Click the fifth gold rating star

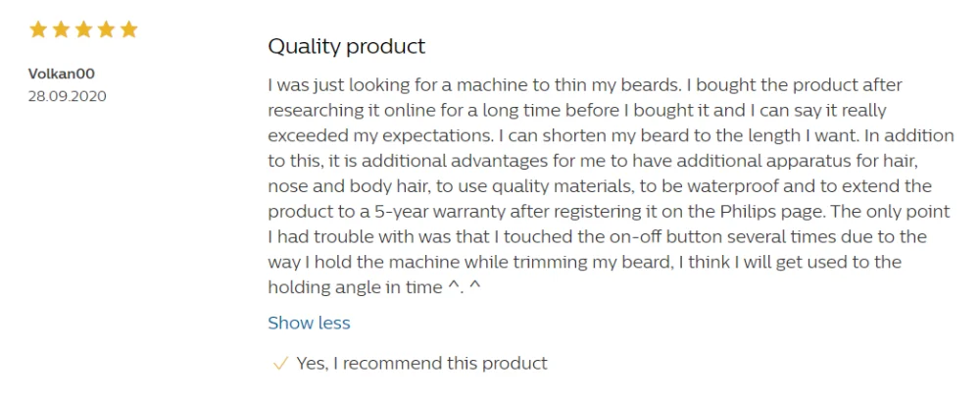[x=128, y=29]
